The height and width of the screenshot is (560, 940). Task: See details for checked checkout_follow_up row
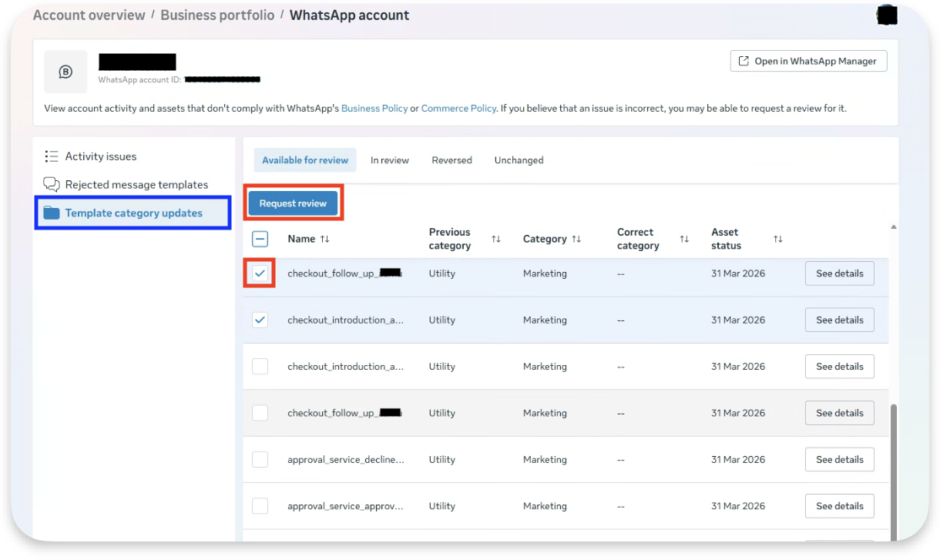click(840, 273)
